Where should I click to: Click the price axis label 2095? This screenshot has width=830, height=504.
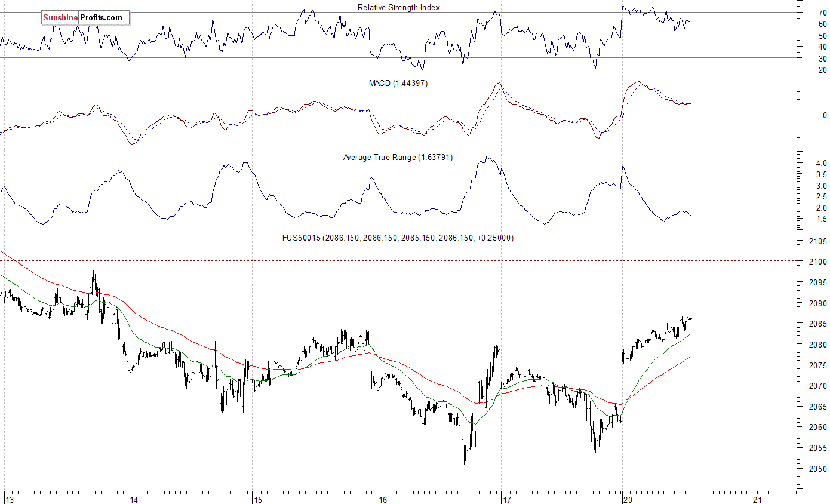(x=819, y=282)
